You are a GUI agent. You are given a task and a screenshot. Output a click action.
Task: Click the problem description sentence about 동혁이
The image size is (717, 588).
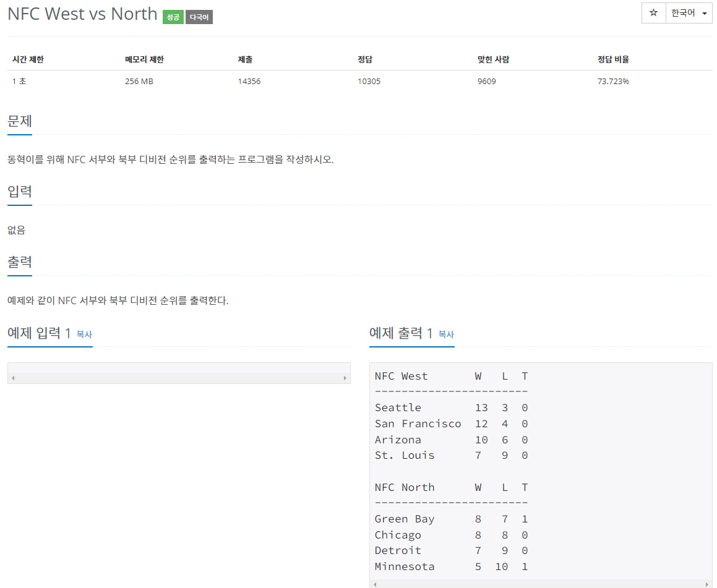pyautogui.click(x=171, y=160)
